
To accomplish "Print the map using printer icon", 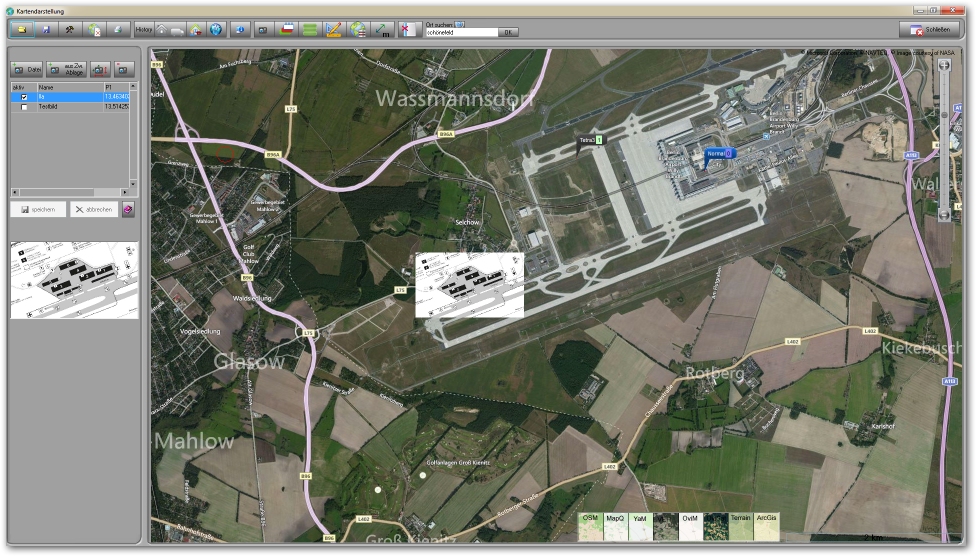I will pos(118,29).
